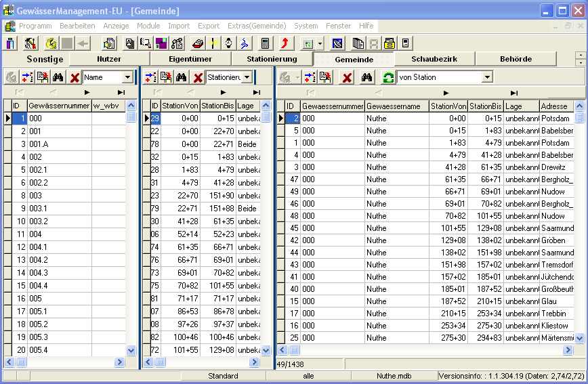
Task: Switch to the Schaubezirk tab
Action: pyautogui.click(x=434, y=60)
